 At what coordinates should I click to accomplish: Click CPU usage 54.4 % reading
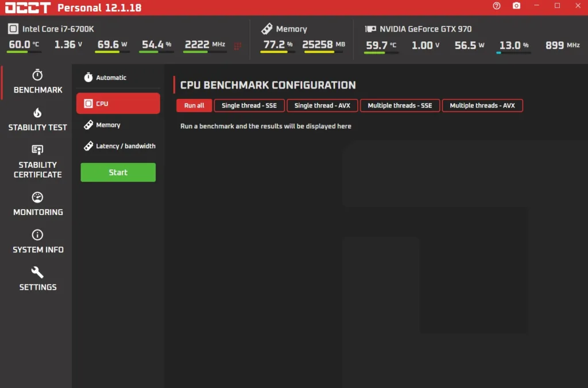pyautogui.click(x=156, y=45)
